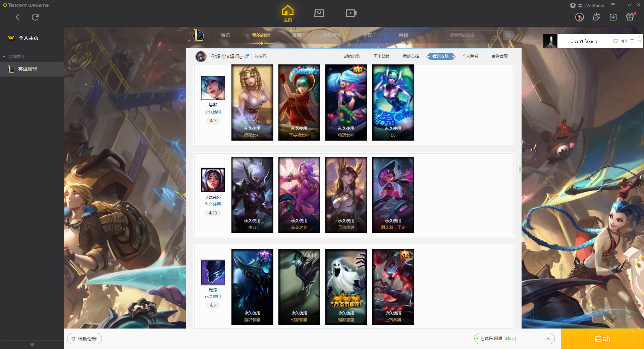This screenshot has height=349, width=644.
Task: Click the 艾瑞莉娅 champion portrait
Action: pyautogui.click(x=213, y=180)
